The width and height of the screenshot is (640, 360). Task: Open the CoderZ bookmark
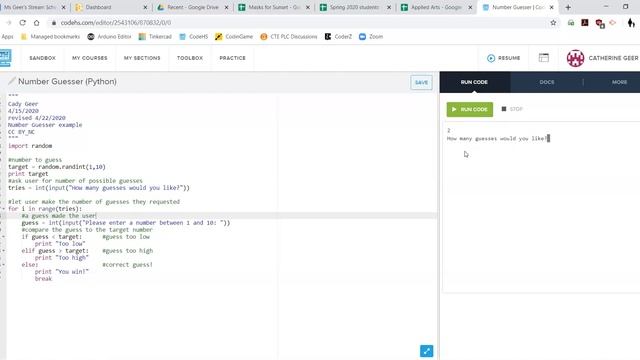click(338, 37)
